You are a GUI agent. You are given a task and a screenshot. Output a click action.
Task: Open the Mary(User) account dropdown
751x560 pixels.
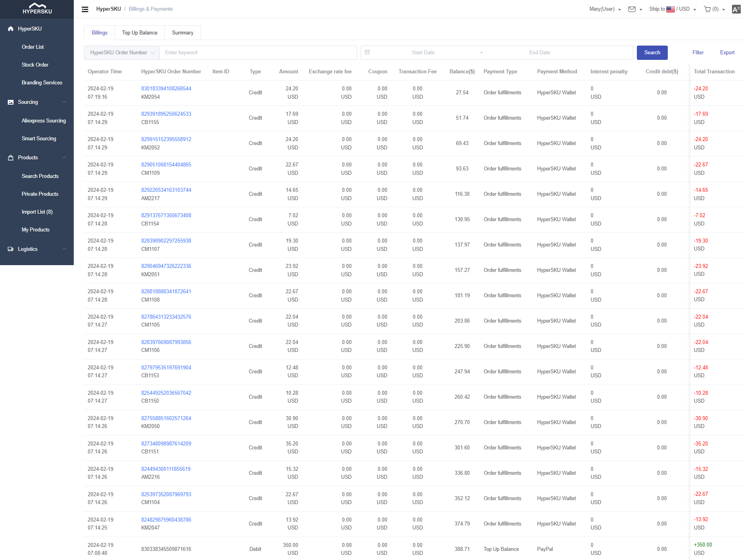pos(605,9)
